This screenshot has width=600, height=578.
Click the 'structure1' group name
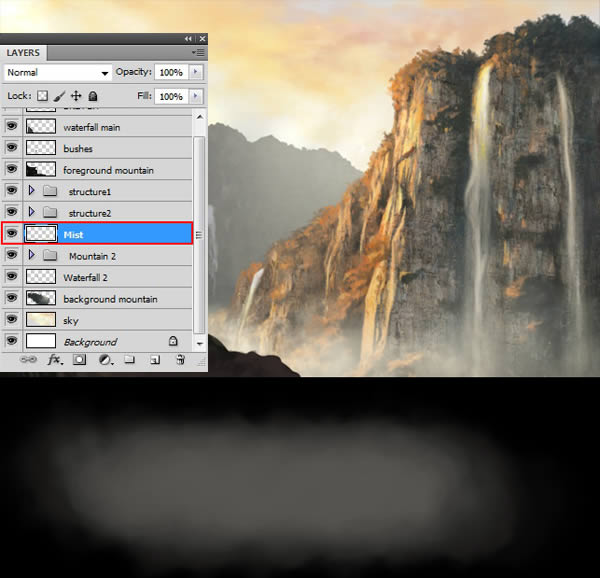pos(90,192)
